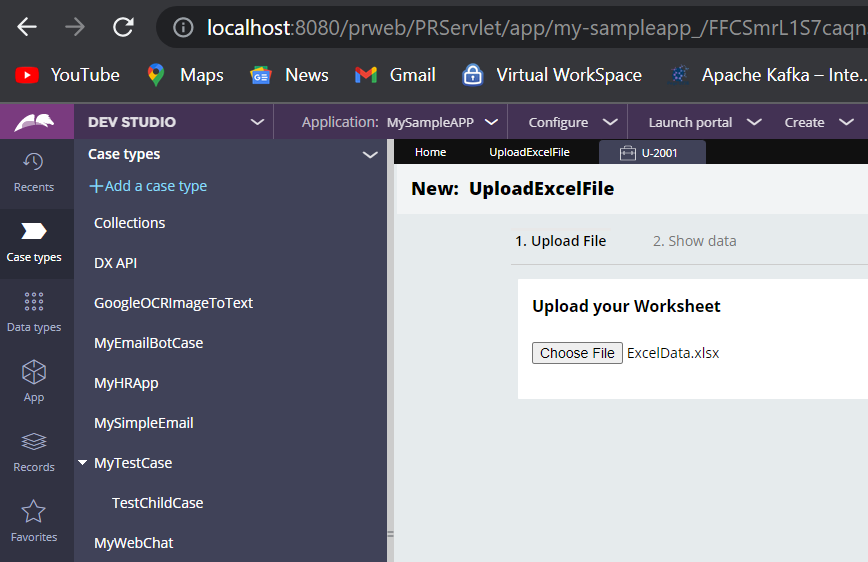Open the App cube icon
868x562 pixels.
[x=34, y=372]
